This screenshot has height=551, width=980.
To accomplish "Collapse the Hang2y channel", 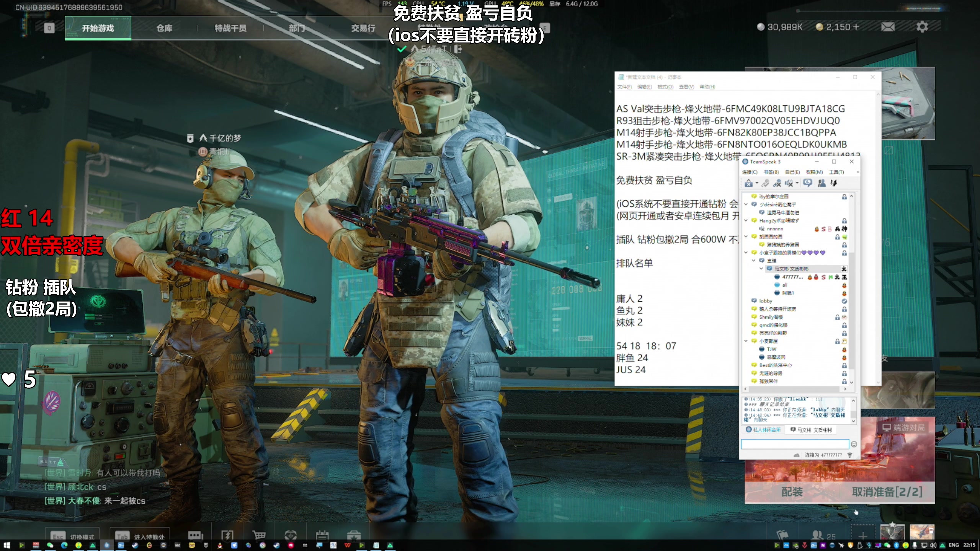I will [746, 220].
